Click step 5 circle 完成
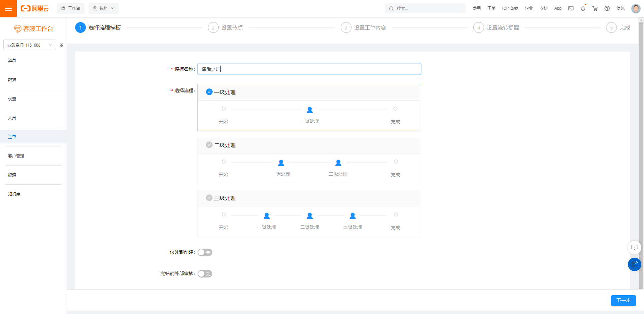 pos(611,27)
